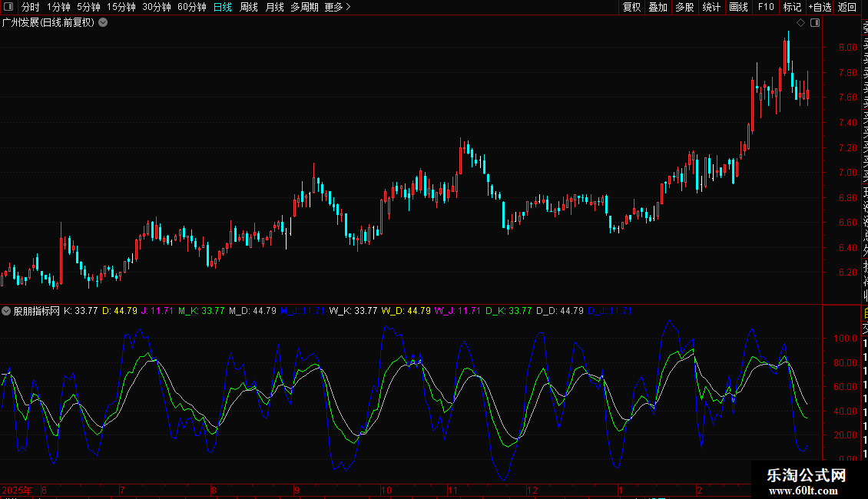This screenshot has width=868, height=499.
Task: Open dropdown beside 广州发展 chart title
Action: click(x=103, y=23)
